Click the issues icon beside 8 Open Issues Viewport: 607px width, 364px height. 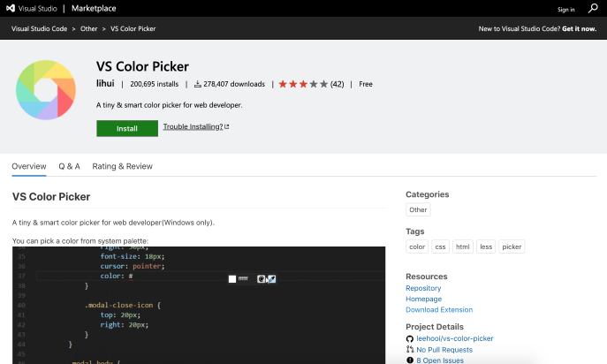(x=410, y=360)
